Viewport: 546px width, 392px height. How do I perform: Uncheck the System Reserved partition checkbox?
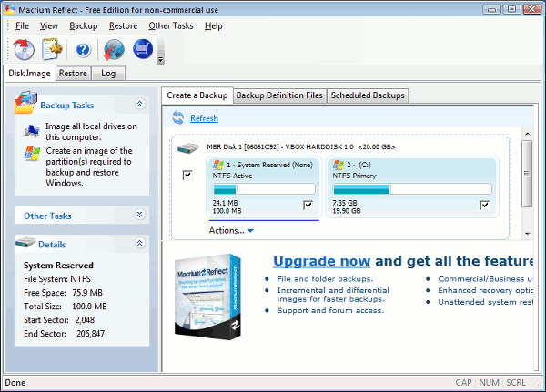coord(308,206)
